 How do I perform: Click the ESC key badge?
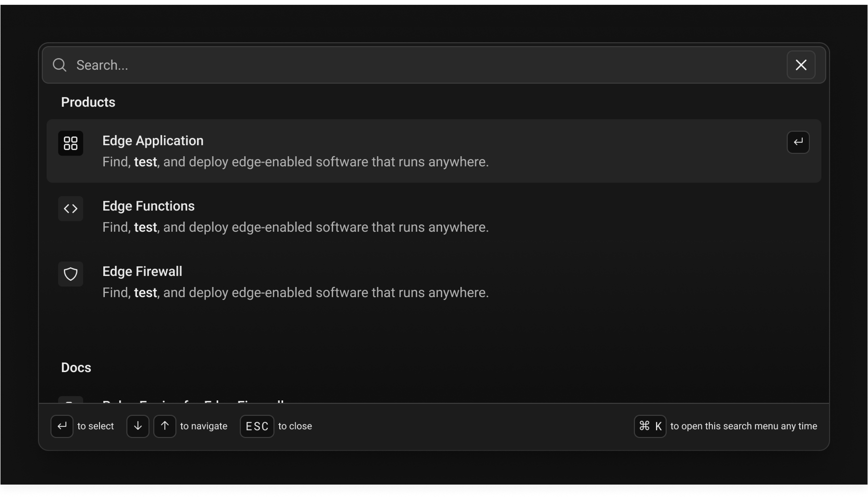point(257,426)
